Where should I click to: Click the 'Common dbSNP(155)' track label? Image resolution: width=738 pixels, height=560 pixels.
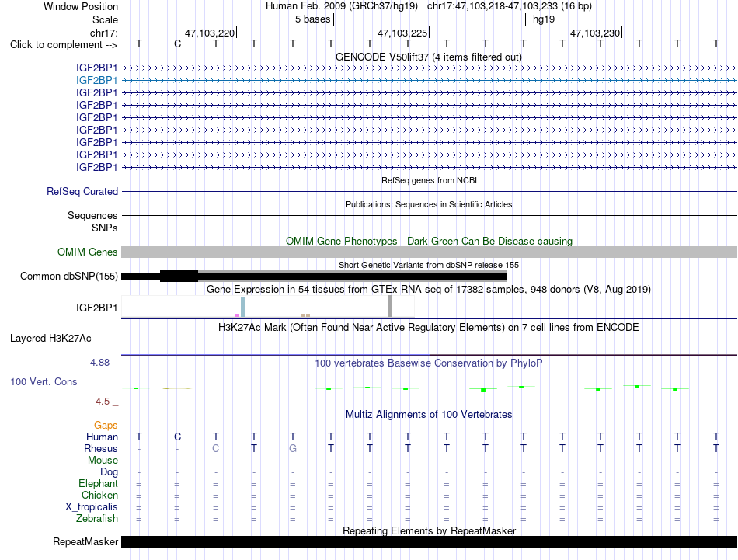pos(68,277)
